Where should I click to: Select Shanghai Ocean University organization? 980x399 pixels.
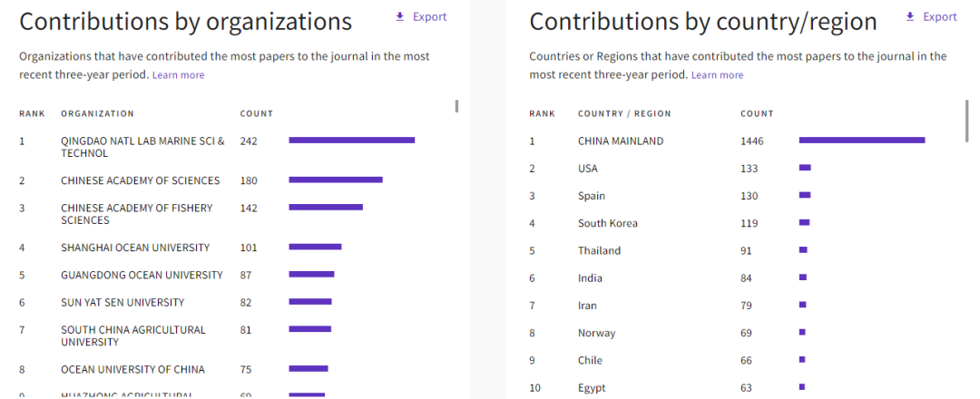pyautogui.click(x=135, y=248)
